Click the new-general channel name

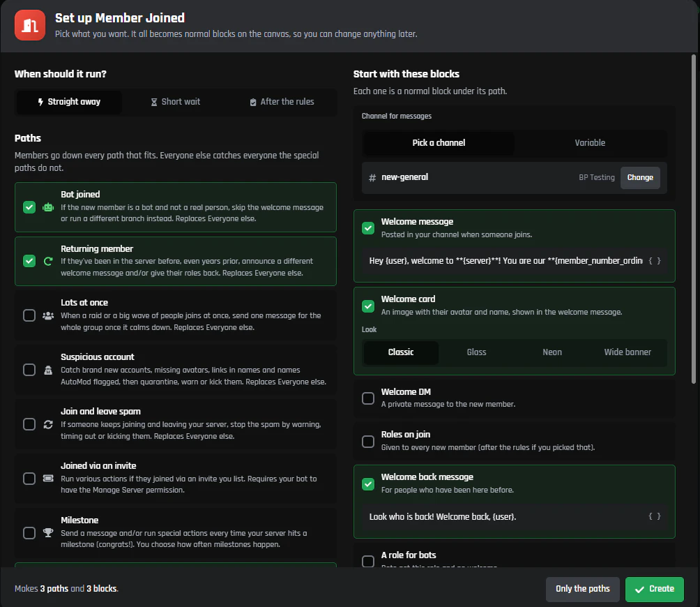click(404, 177)
